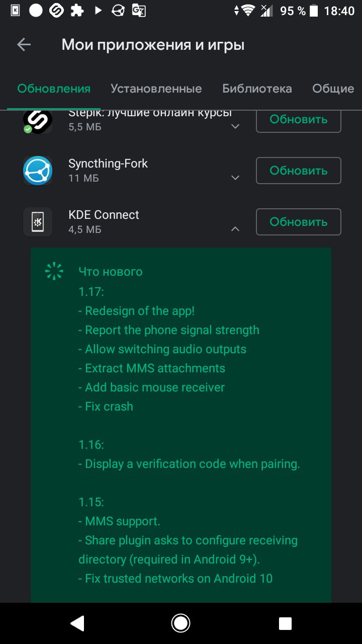
Task: Tap Android recent apps square button
Action: (285, 624)
